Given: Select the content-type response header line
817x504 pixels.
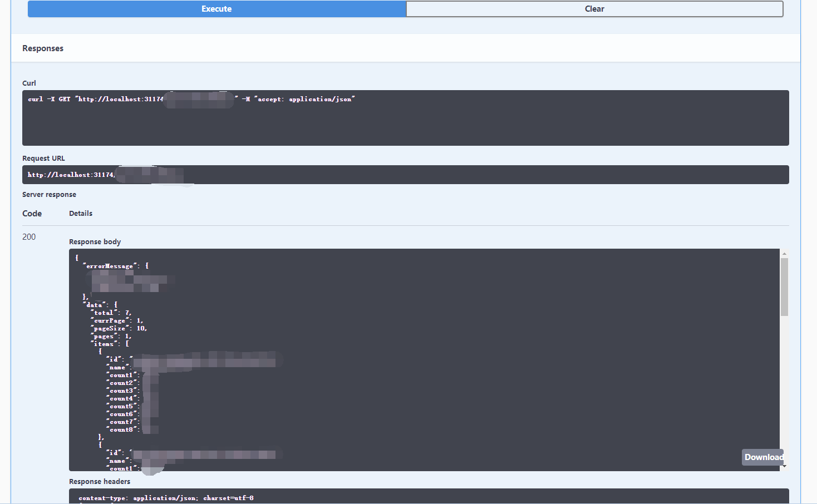Looking at the screenshot, I should coord(166,498).
